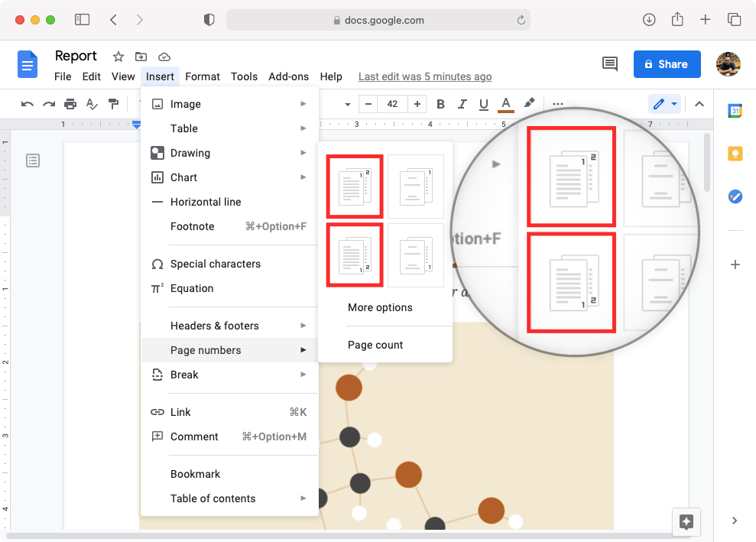Open Google Tasks side panel
The height and width of the screenshot is (542, 756).
pos(735,196)
